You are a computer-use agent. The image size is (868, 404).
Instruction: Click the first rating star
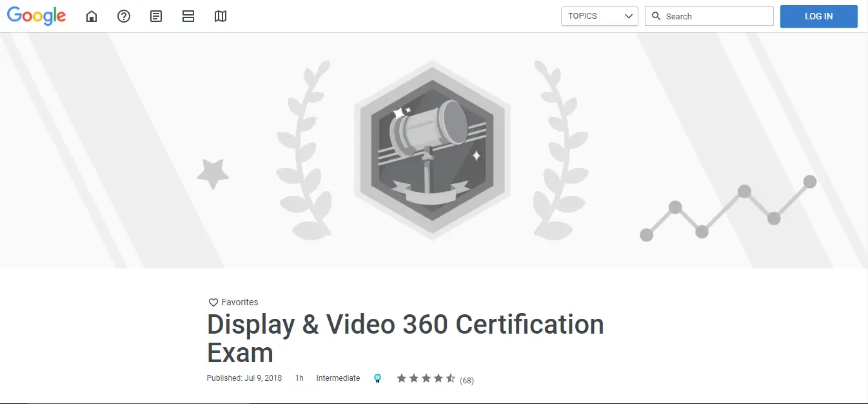(x=402, y=378)
